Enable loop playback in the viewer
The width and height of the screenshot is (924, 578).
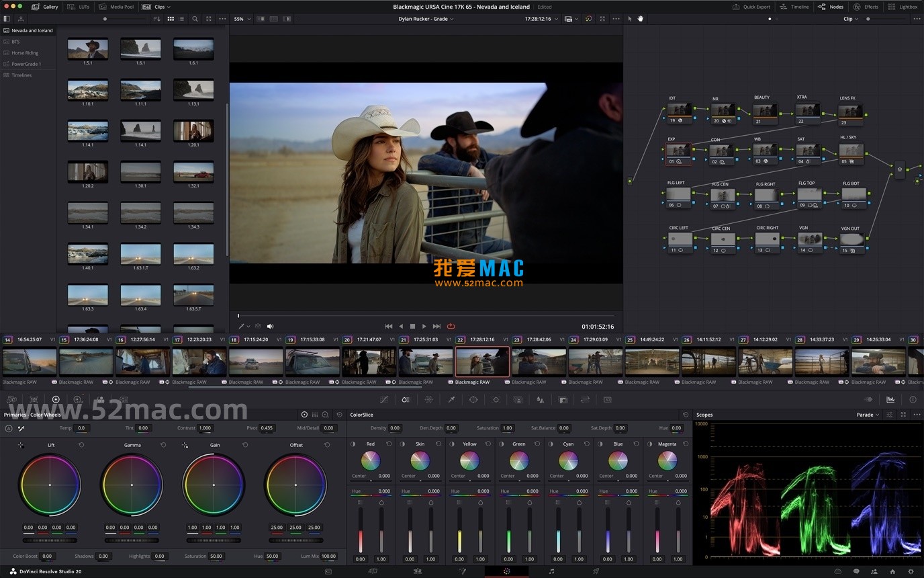(451, 326)
